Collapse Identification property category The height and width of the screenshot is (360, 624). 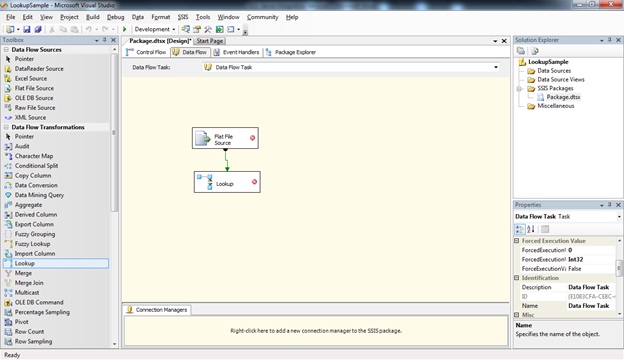click(x=517, y=278)
